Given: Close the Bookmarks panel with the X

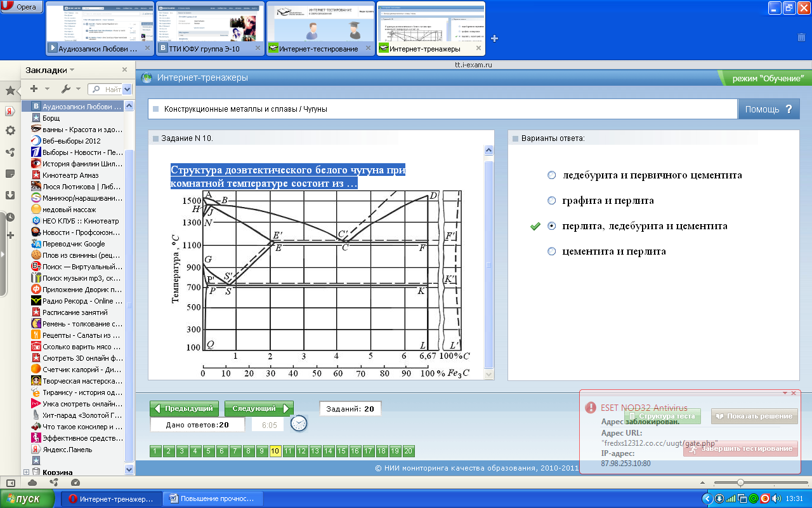Looking at the screenshot, I should [125, 70].
